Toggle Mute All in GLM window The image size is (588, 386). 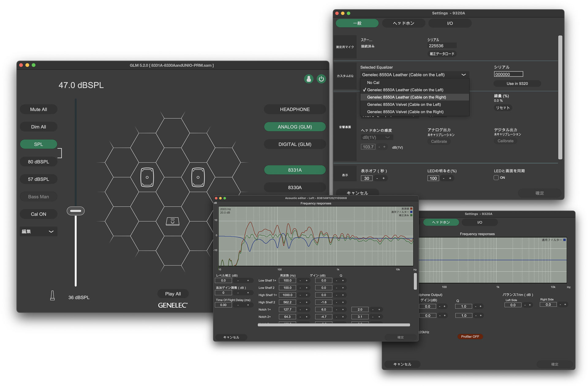pos(39,109)
